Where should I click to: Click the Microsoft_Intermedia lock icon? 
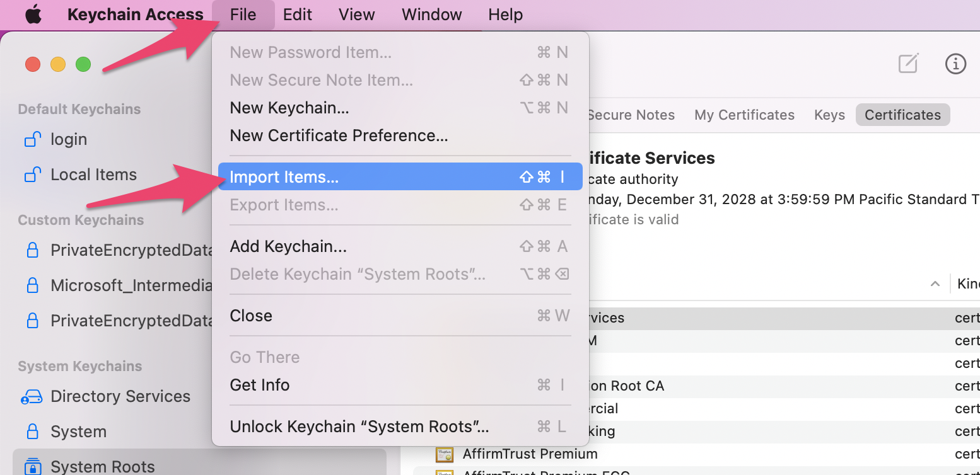(32, 285)
